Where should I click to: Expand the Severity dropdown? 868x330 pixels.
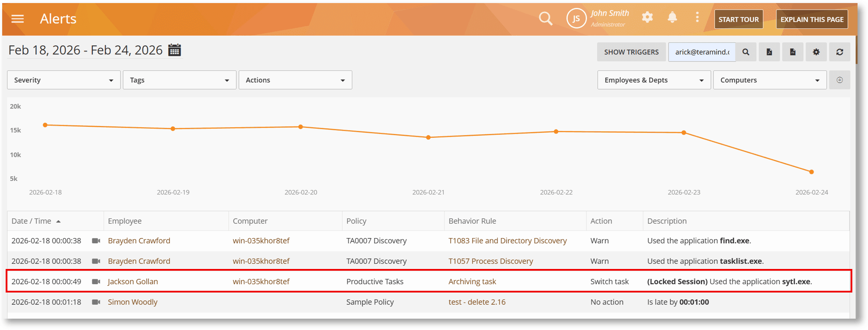pos(64,80)
